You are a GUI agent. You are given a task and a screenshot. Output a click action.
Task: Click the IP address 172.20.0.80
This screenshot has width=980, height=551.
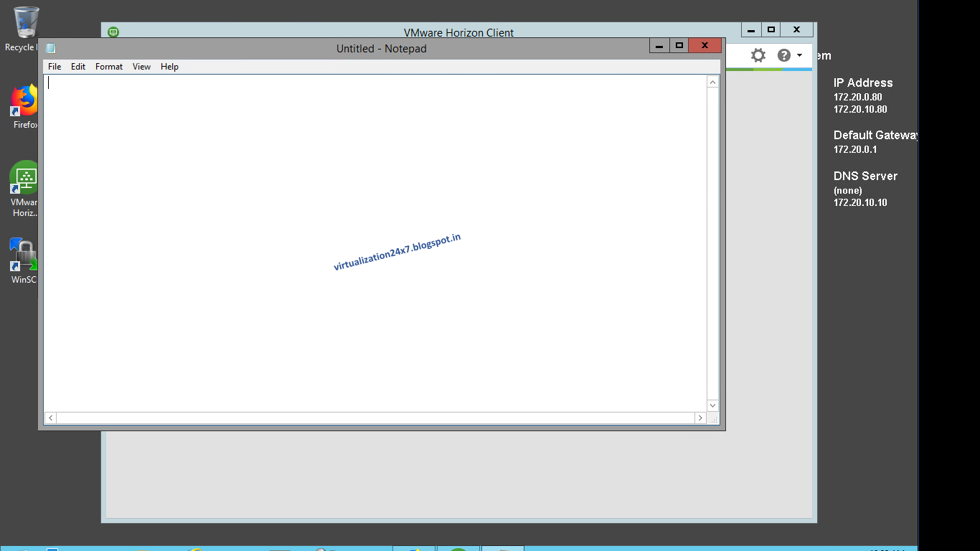point(858,97)
